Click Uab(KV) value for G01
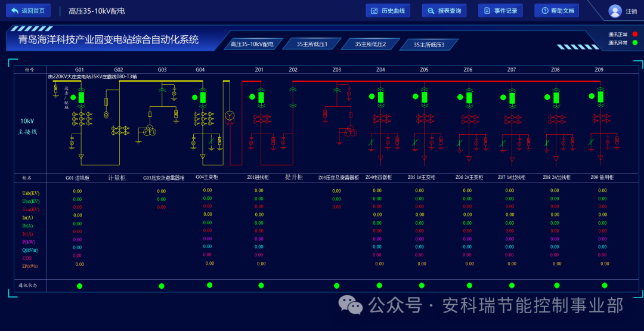This screenshot has width=644, height=331. coord(77,191)
